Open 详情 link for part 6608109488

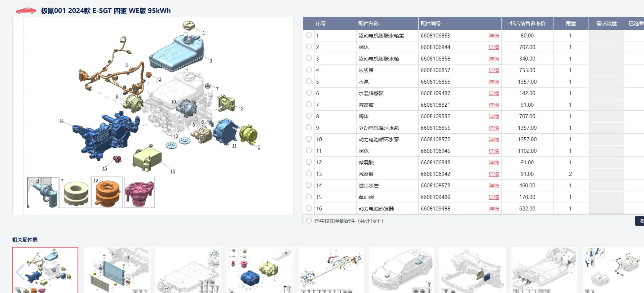tap(494, 209)
